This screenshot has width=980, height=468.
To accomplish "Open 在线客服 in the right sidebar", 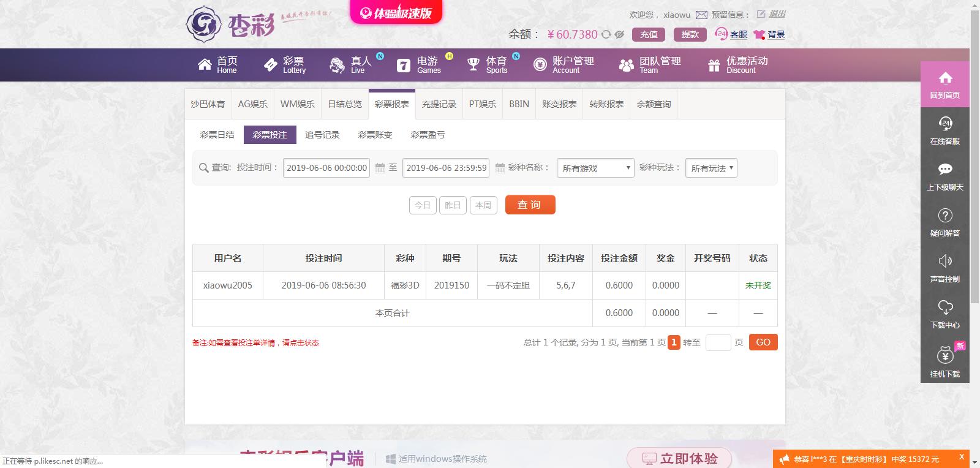I will [x=945, y=130].
